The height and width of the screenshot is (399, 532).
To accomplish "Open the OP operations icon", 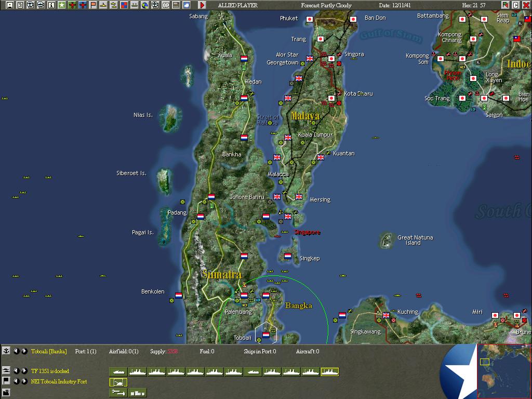I will click(166, 5).
